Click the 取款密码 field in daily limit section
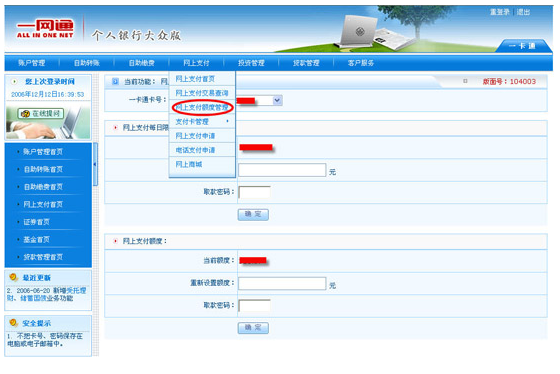This screenshot has height=374, width=560. (255, 192)
